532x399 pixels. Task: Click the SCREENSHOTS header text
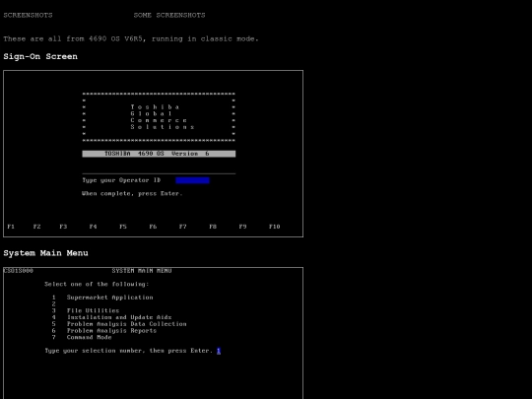(28, 15)
